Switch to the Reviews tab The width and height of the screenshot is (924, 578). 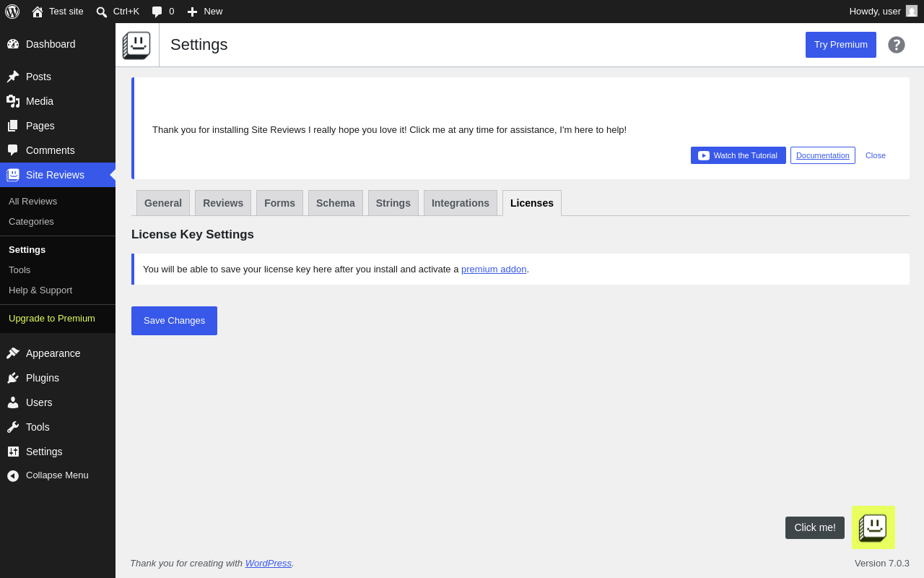coord(223,203)
